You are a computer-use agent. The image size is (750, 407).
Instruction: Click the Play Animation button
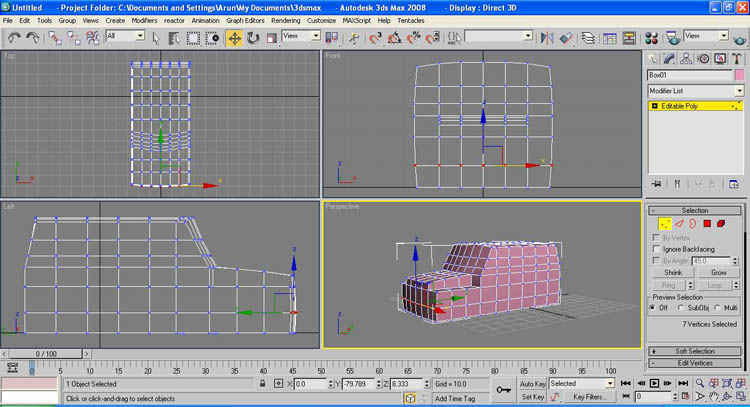coord(654,384)
